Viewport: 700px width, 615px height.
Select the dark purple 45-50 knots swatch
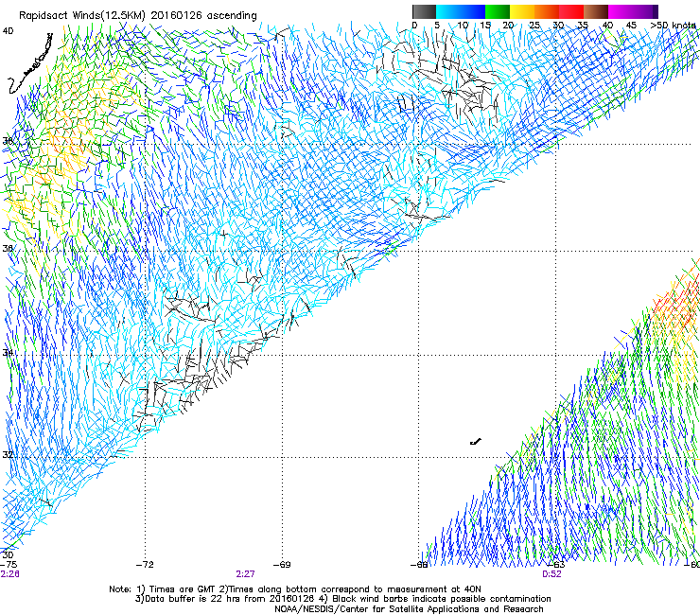(x=645, y=11)
